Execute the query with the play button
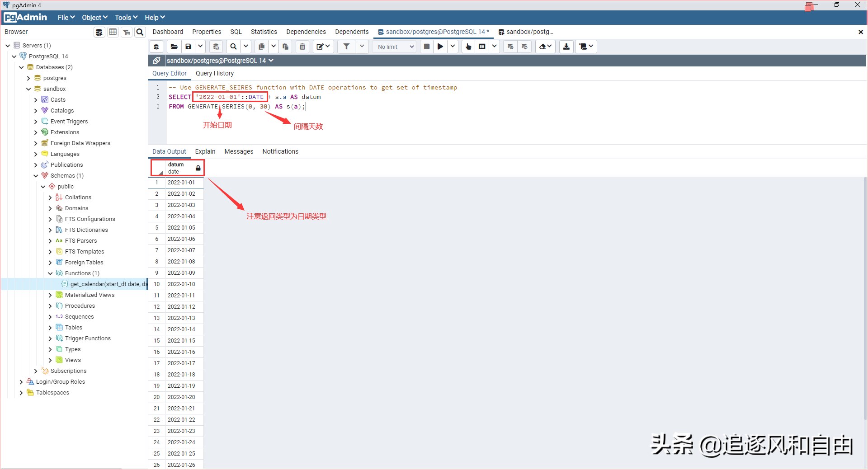 coord(440,47)
